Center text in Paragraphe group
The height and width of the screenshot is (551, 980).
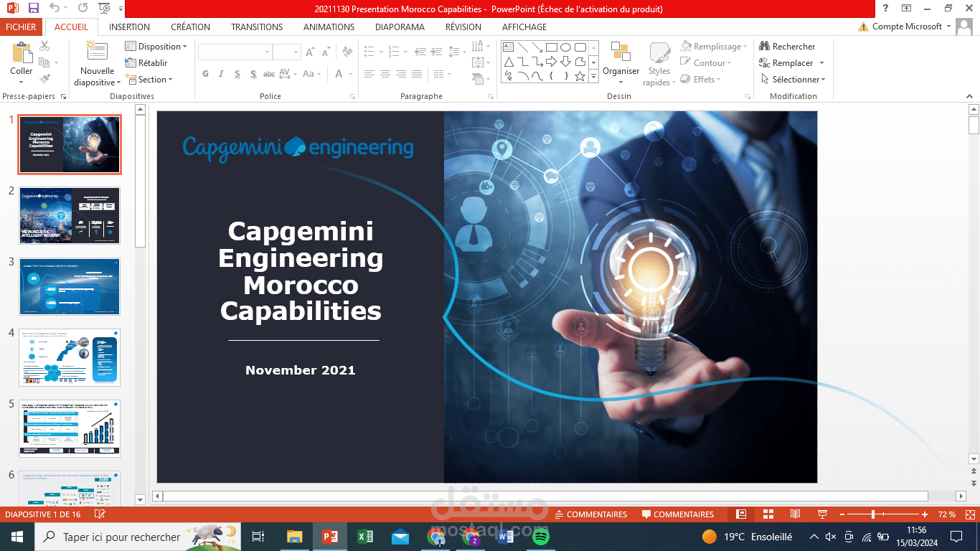point(385,74)
